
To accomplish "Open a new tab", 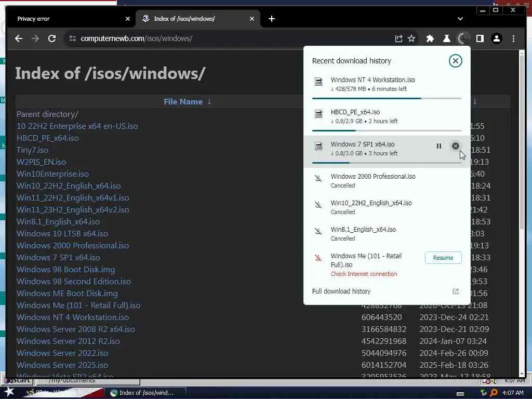I will [x=271, y=19].
